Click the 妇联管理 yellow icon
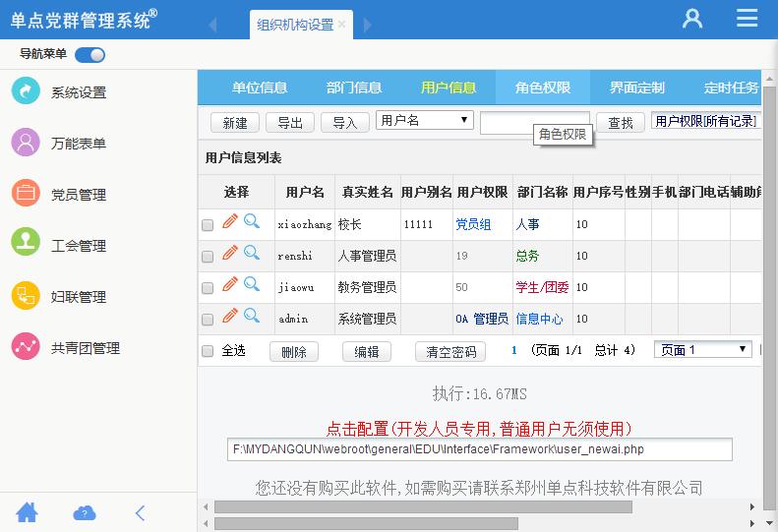 pos(26,295)
